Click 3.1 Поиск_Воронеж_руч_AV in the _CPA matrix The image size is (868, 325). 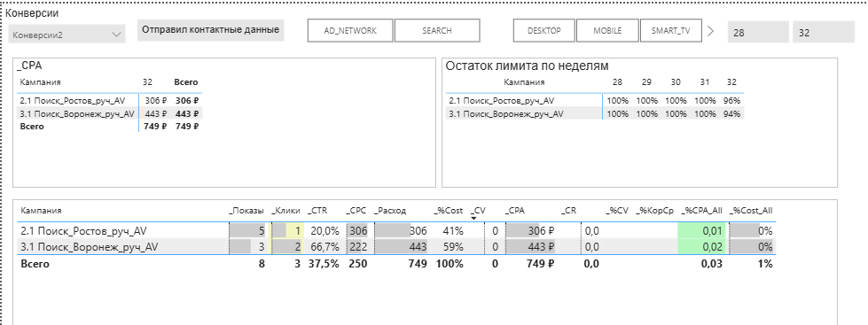(77, 114)
